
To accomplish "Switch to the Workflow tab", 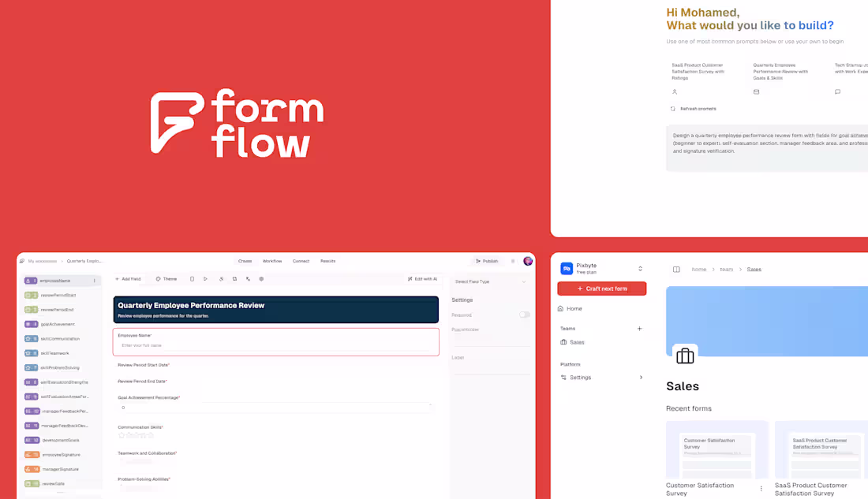I will click(x=272, y=261).
